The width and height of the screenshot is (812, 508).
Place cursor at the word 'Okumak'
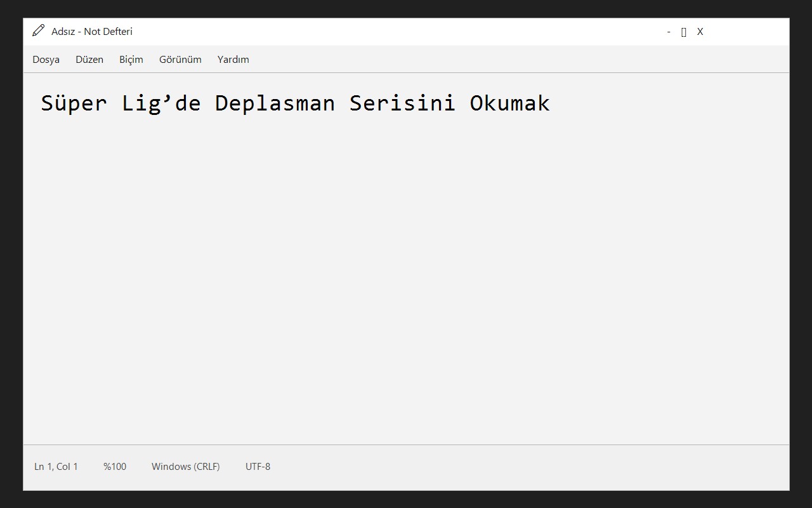click(509, 103)
